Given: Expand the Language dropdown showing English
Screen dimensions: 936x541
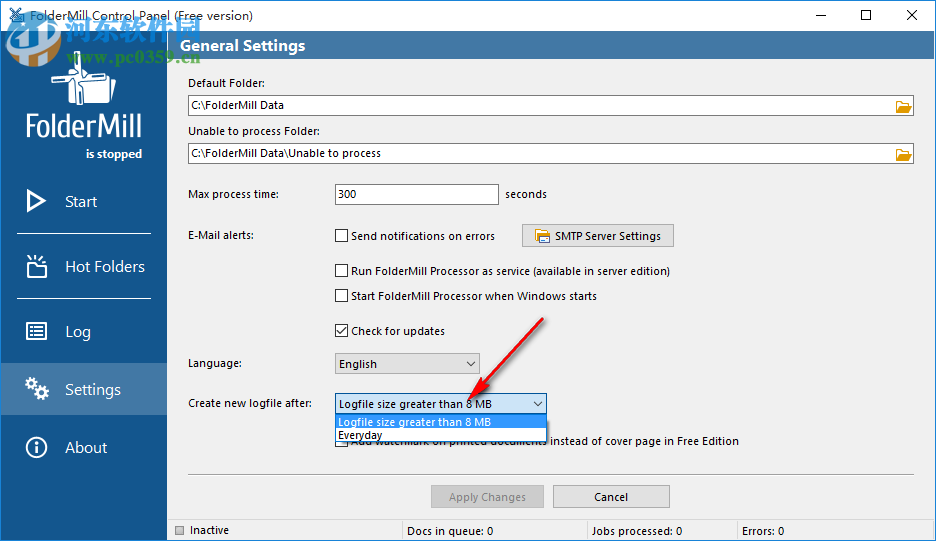Looking at the screenshot, I should coord(407,364).
